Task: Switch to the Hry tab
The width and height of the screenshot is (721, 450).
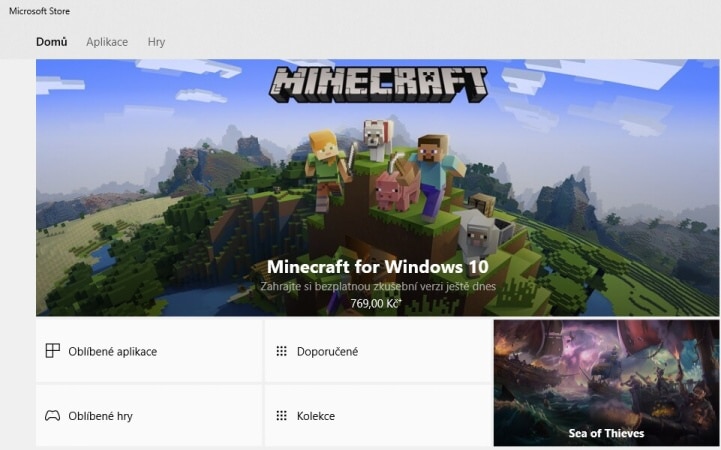Action: 156,42
